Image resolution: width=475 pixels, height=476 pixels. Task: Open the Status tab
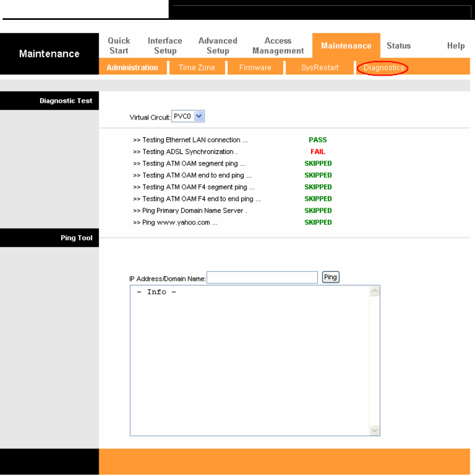click(398, 45)
